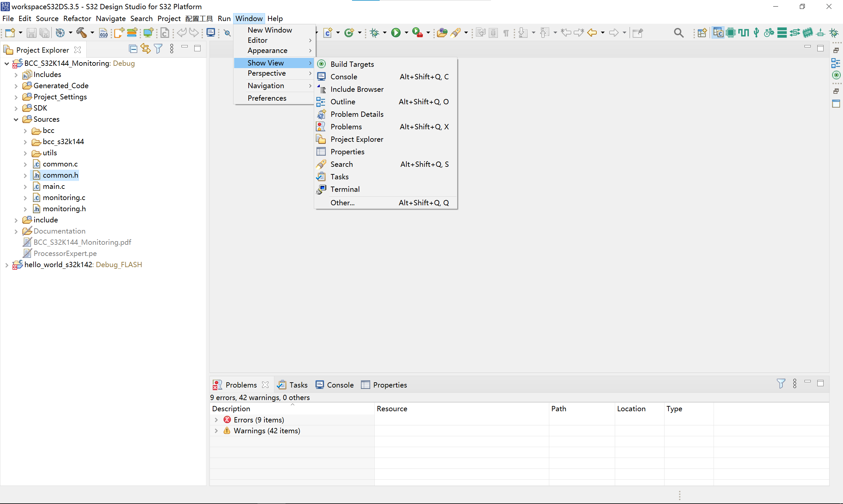Viewport: 843px width, 504px height.
Task: Select main.c in the Sources folder
Action: pyautogui.click(x=54, y=187)
